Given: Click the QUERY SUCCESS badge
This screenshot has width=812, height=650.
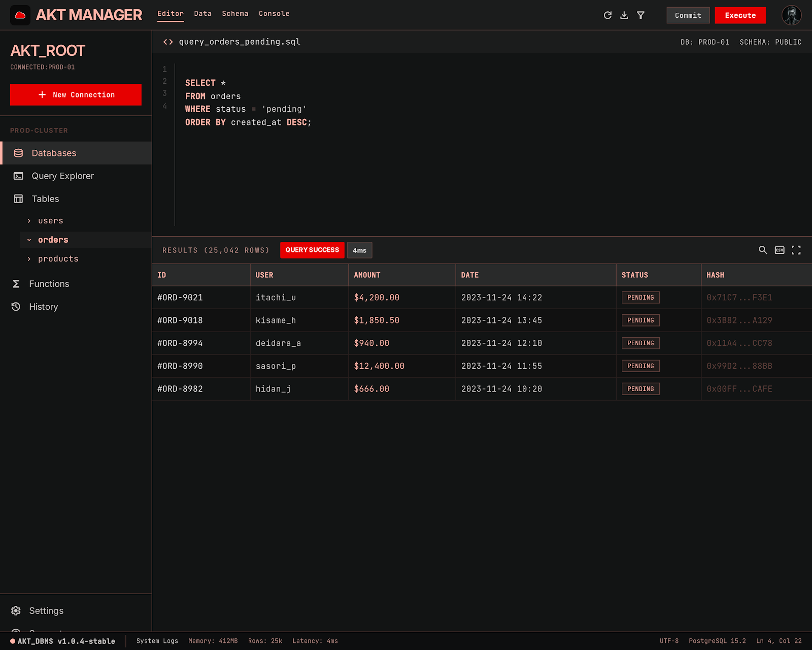Looking at the screenshot, I should coord(312,250).
